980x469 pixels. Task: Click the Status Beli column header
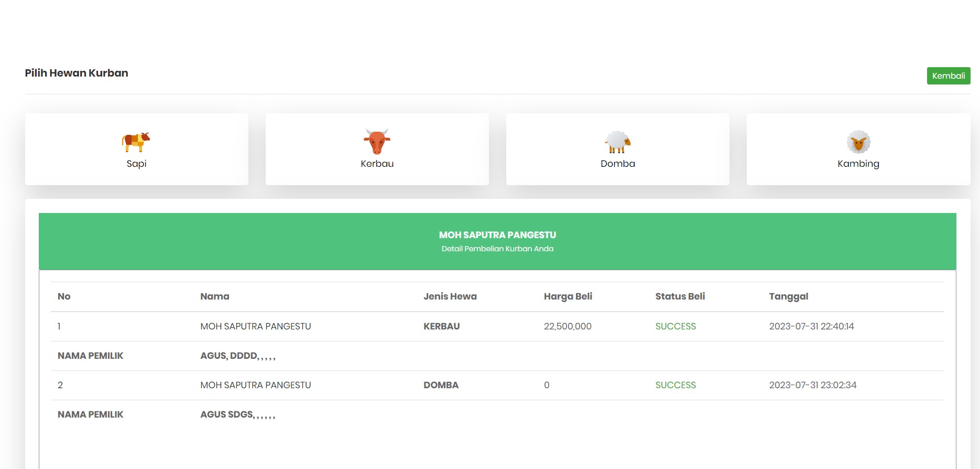[680, 296]
